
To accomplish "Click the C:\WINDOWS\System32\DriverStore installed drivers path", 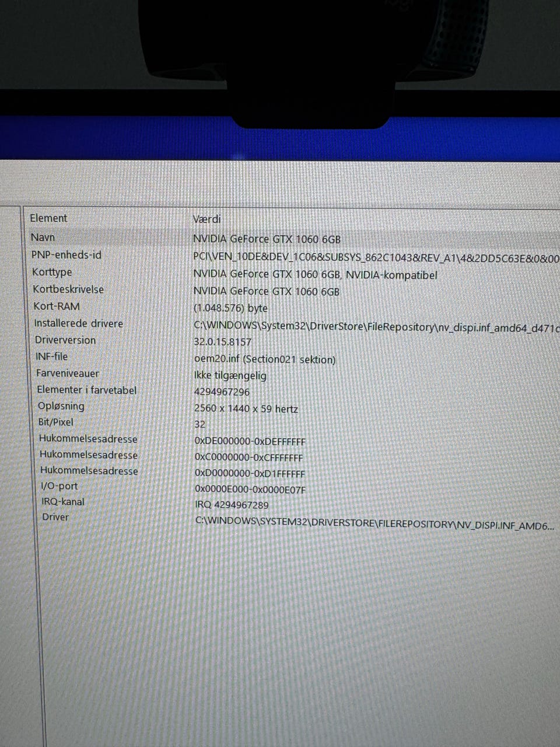I will 376,327.
